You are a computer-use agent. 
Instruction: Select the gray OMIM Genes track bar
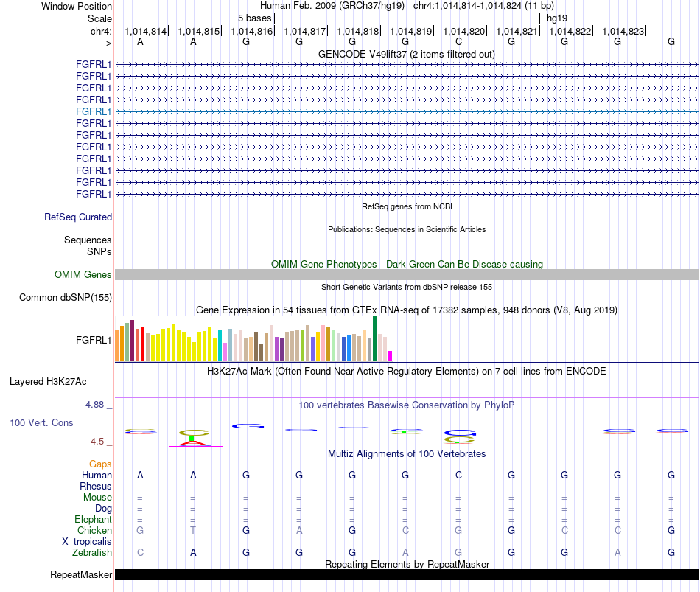(407, 275)
